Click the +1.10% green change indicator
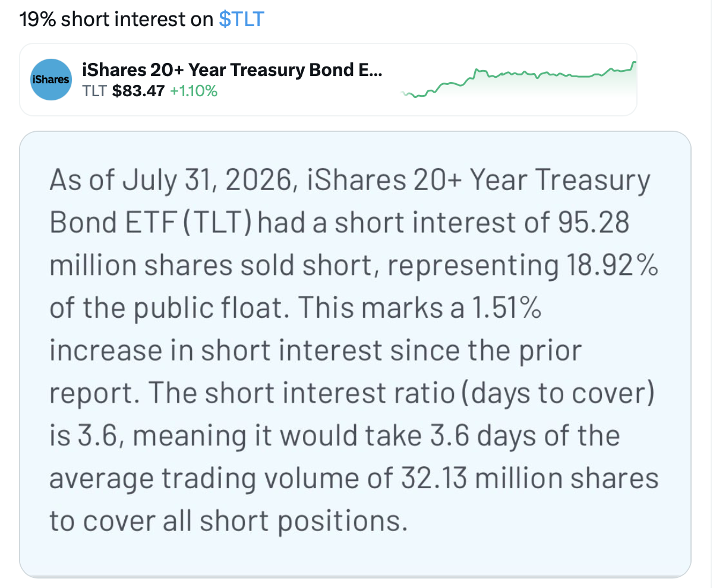713x588 pixels. tap(194, 91)
